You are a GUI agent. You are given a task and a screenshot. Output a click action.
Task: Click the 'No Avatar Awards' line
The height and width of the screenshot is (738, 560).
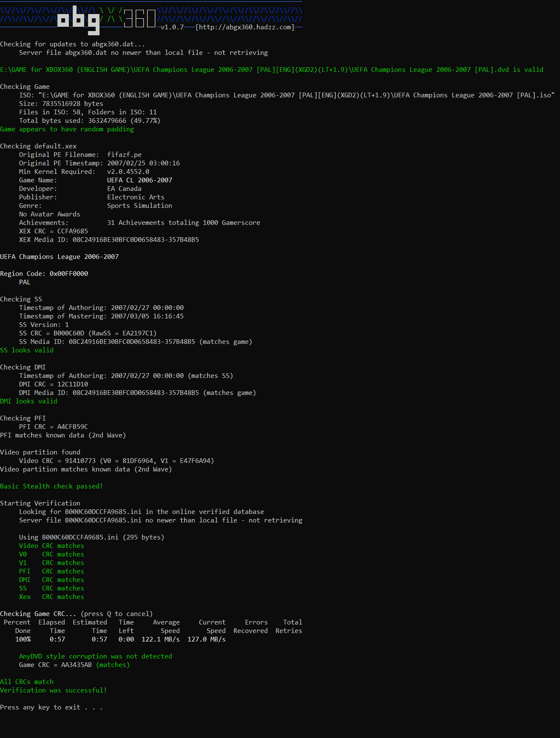(x=50, y=214)
